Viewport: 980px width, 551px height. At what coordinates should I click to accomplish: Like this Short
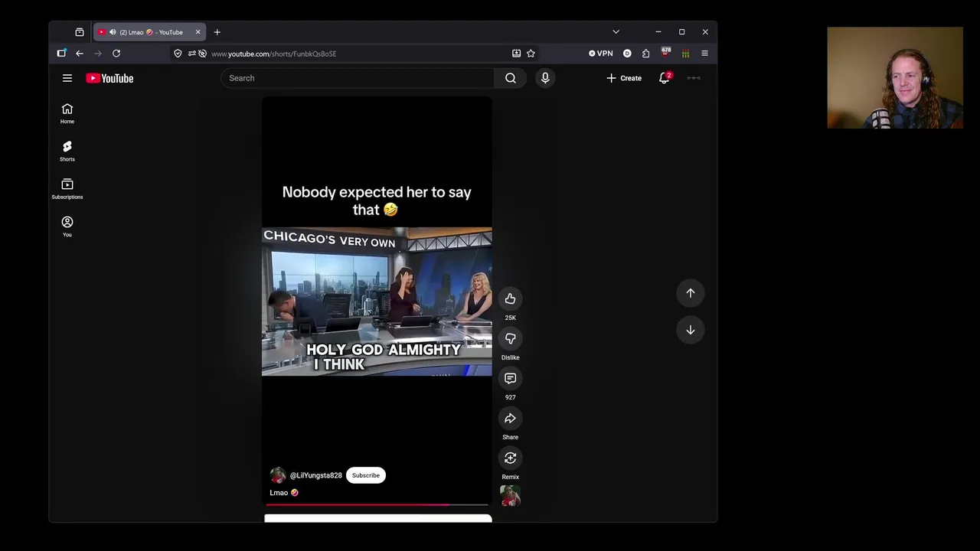click(x=511, y=299)
